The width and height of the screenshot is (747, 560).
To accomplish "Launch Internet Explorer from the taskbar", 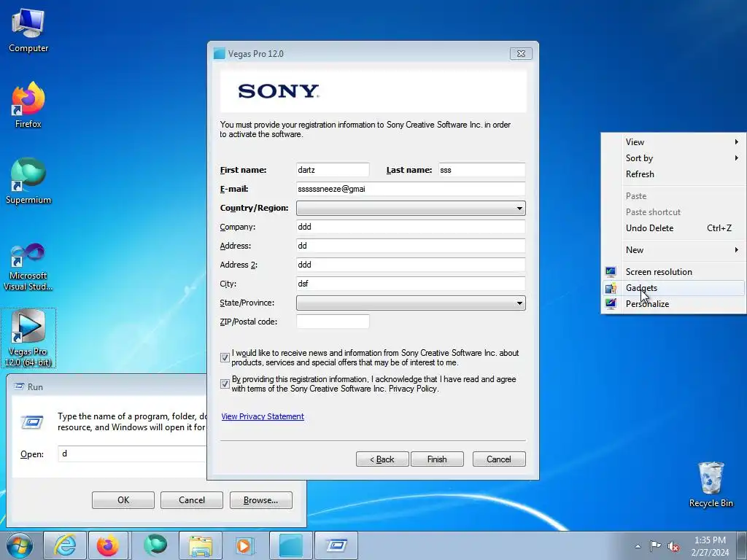I will point(65,545).
